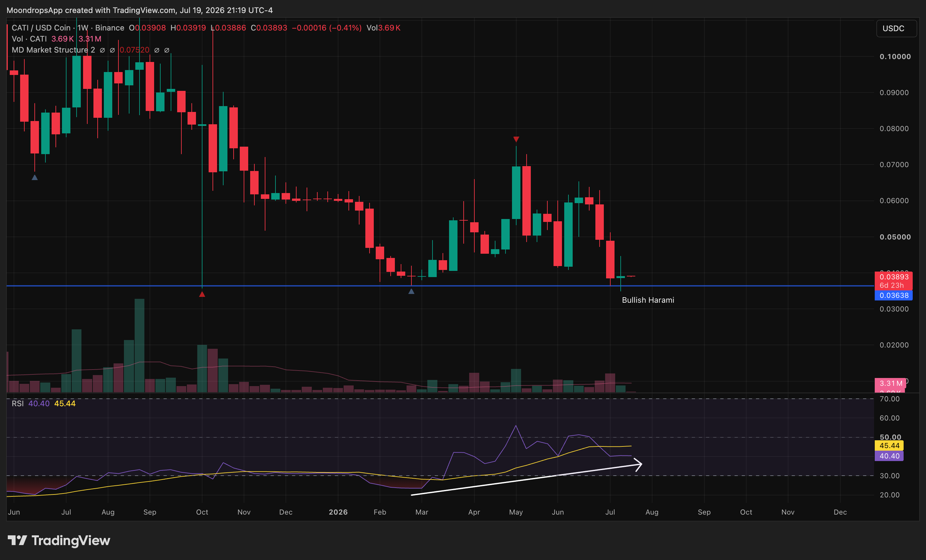The width and height of the screenshot is (926, 560).
Task: Click the red down-triangle marker above May's high
Action: (516, 140)
